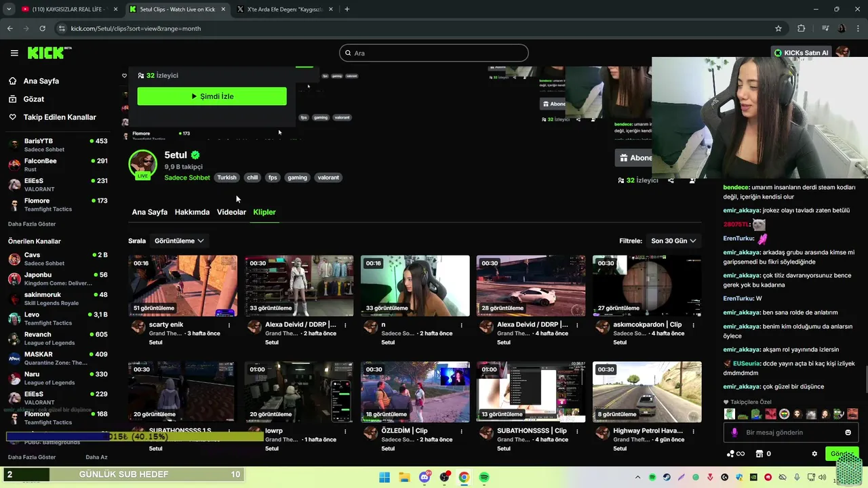Open the Görüntüleme sort dropdown
Image resolution: width=868 pixels, height=488 pixels.
[179, 241]
